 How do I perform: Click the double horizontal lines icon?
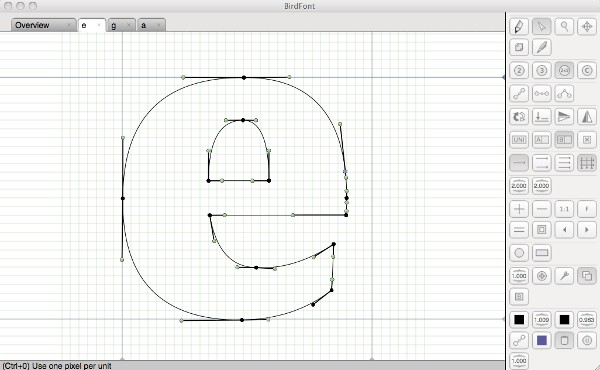pos(519,230)
